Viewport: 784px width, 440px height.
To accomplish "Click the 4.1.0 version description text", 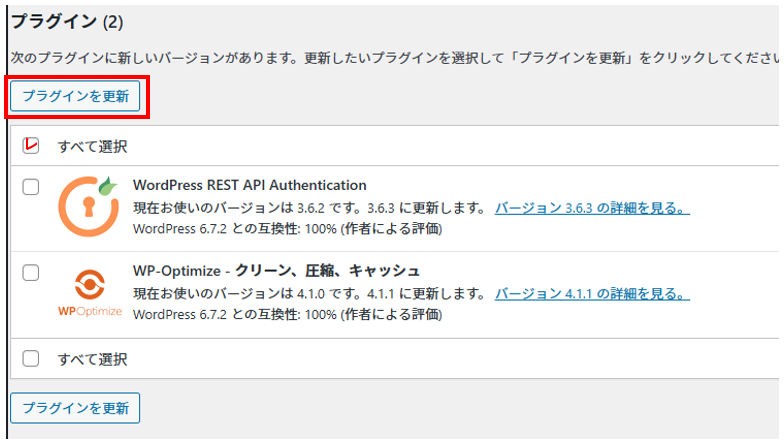I will pyautogui.click(x=309, y=294).
